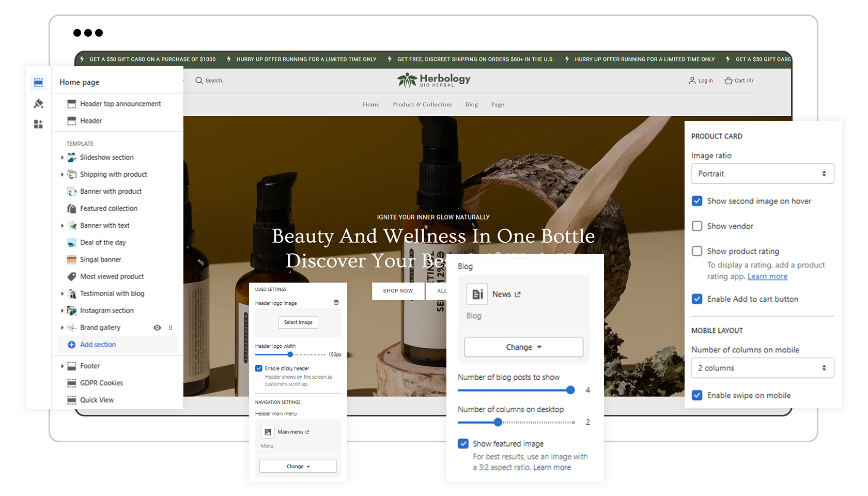Click Select image for header logo
The image size is (868, 496).
pos(298,322)
